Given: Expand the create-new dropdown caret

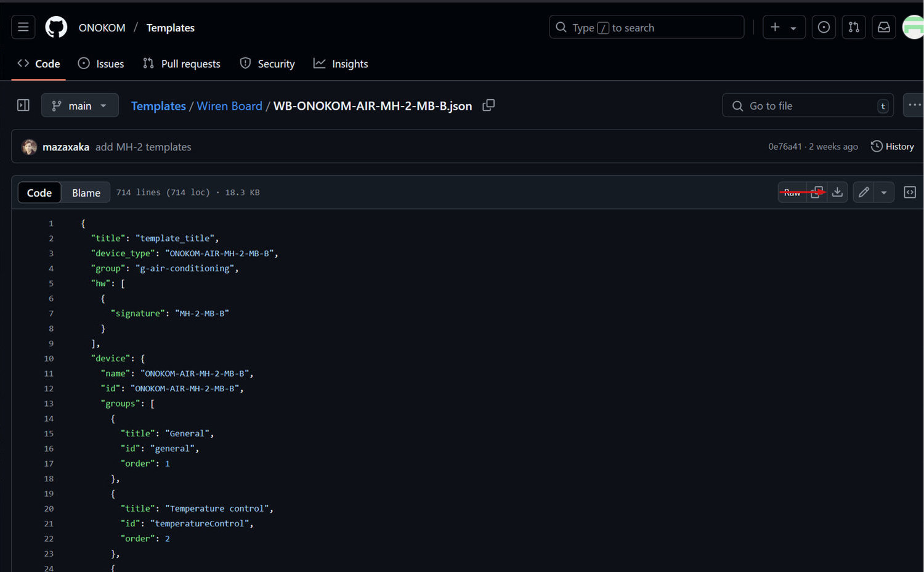Looking at the screenshot, I should [793, 28].
